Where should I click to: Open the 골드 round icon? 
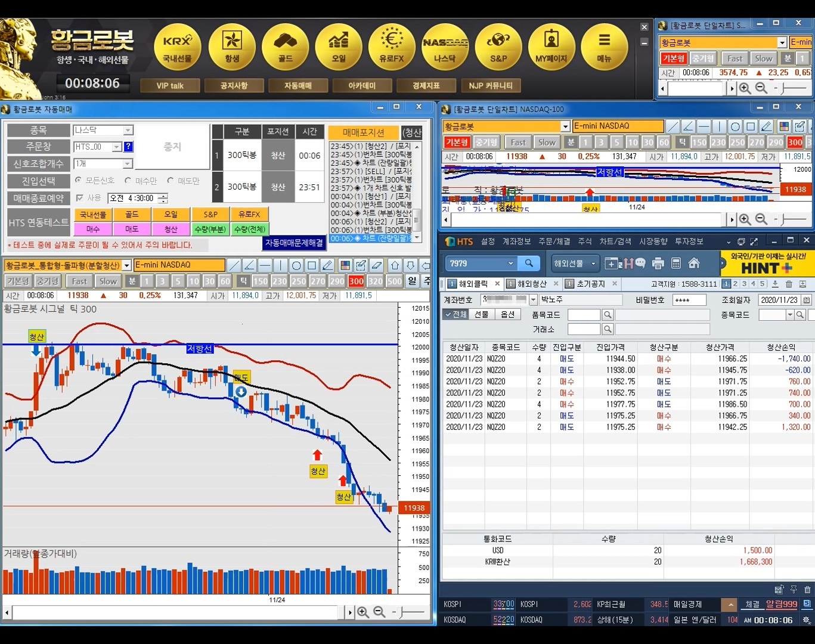(285, 48)
